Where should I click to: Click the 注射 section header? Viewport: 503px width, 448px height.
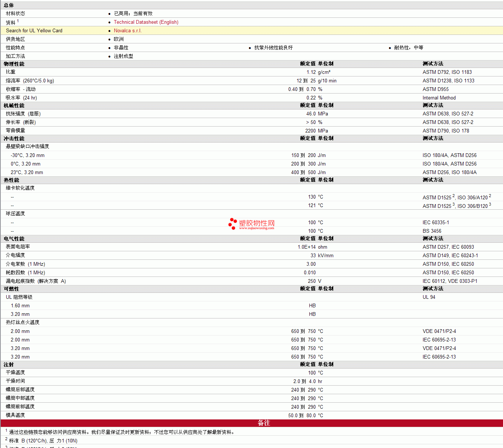[9, 364]
